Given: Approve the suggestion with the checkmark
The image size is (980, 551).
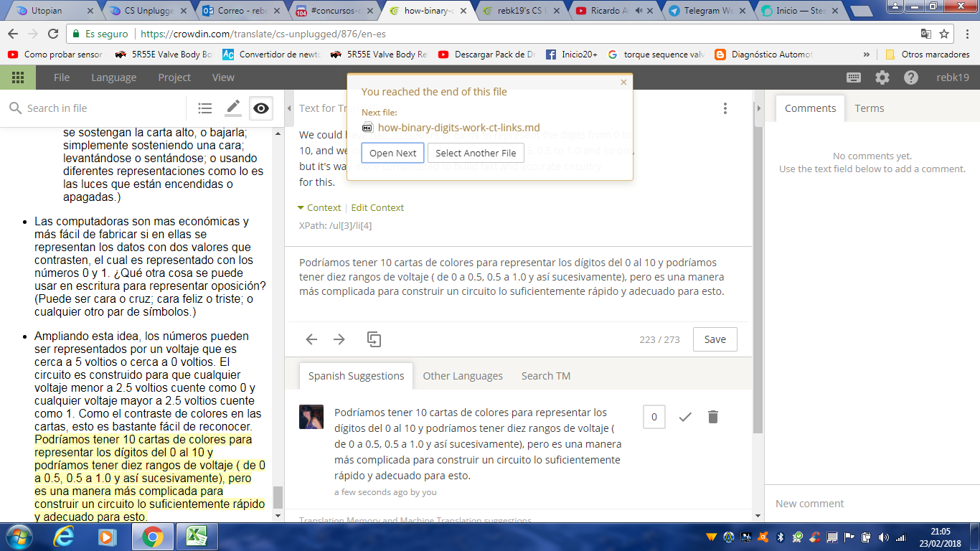Looking at the screenshot, I should (x=685, y=417).
